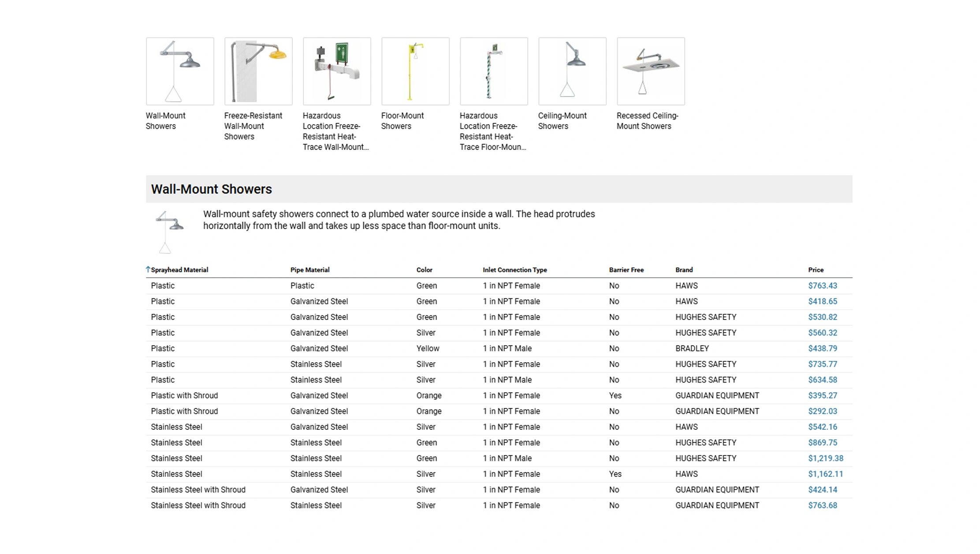980x554 pixels.
Task: Click the Wall-Mount Showers category label
Action: [x=166, y=121]
